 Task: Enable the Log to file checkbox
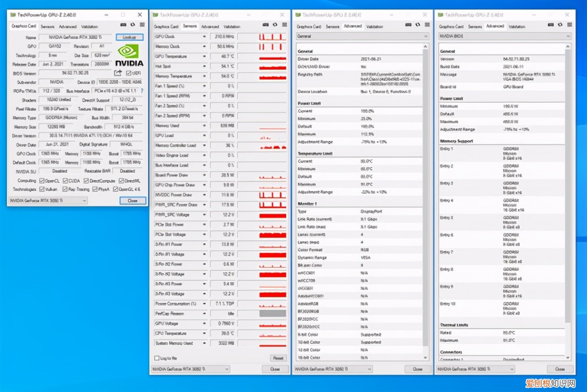158,358
